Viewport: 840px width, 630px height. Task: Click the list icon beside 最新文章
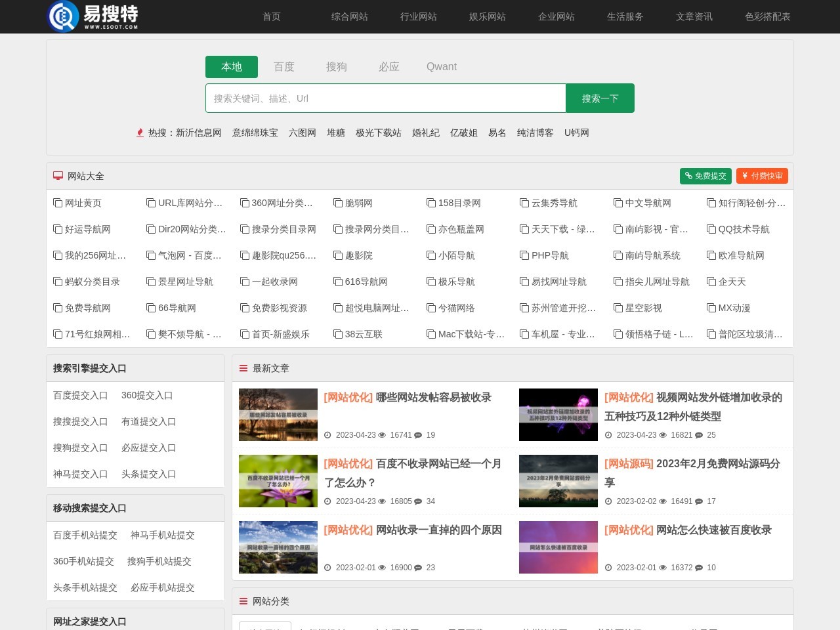click(243, 368)
